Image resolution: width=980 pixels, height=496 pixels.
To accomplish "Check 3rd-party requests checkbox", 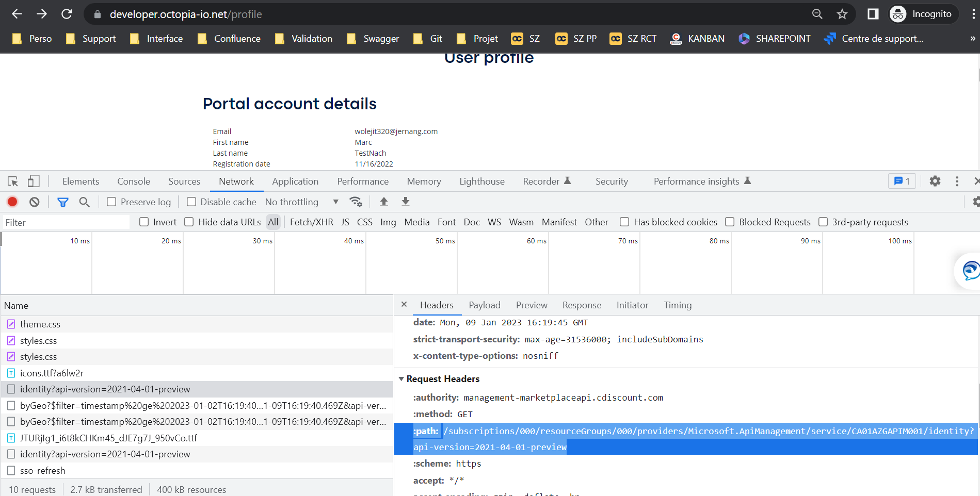I will point(823,222).
